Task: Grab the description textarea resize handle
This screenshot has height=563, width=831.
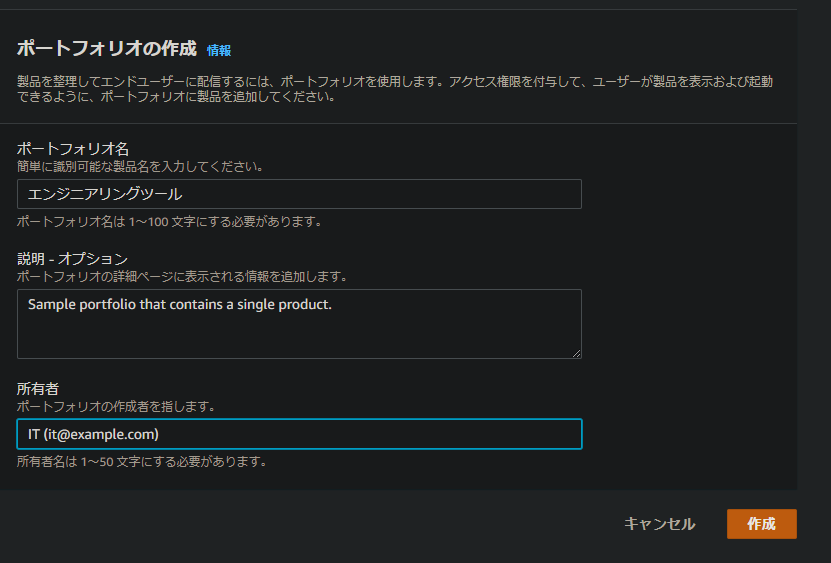Action: click(577, 354)
